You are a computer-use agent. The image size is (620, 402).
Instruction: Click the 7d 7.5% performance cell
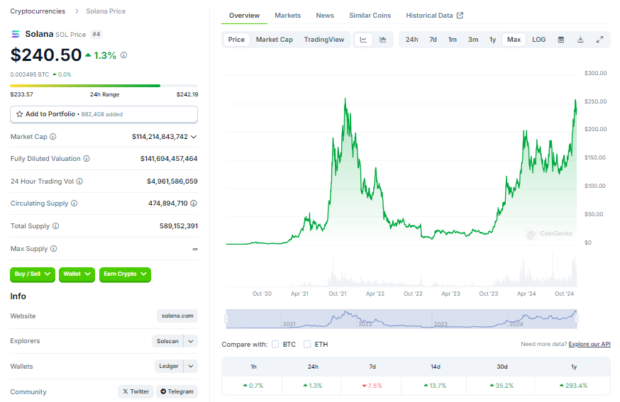click(372, 385)
